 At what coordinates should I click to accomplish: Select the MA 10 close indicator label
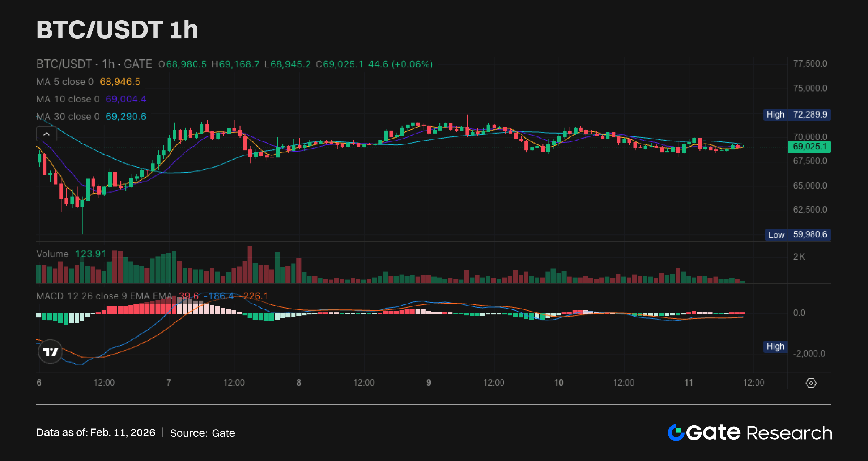(68, 99)
